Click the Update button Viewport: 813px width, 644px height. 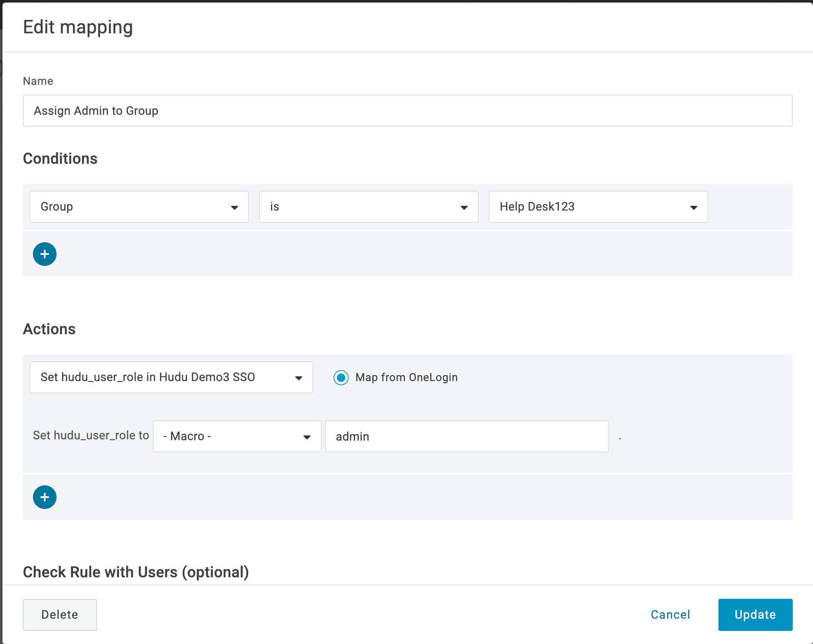click(756, 615)
